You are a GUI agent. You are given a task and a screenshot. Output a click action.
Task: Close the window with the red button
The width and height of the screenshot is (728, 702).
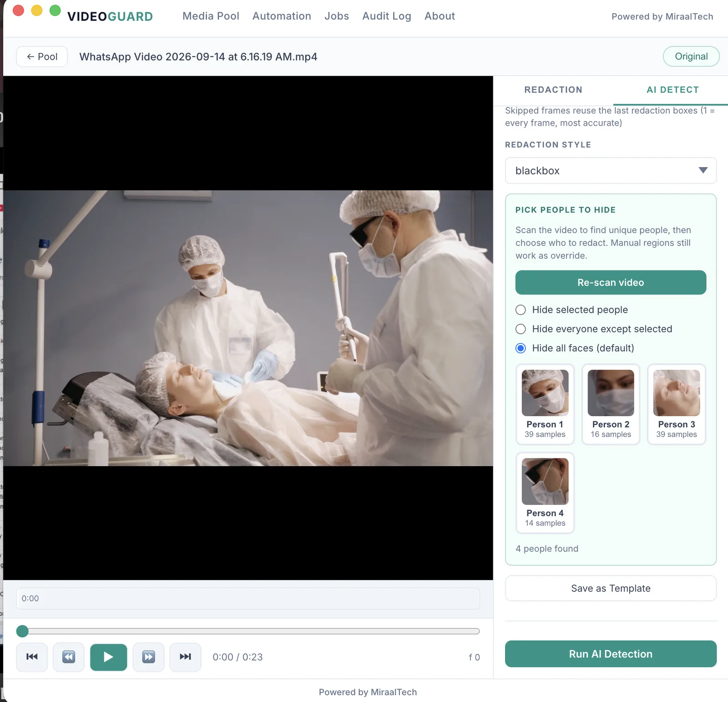[19, 10]
